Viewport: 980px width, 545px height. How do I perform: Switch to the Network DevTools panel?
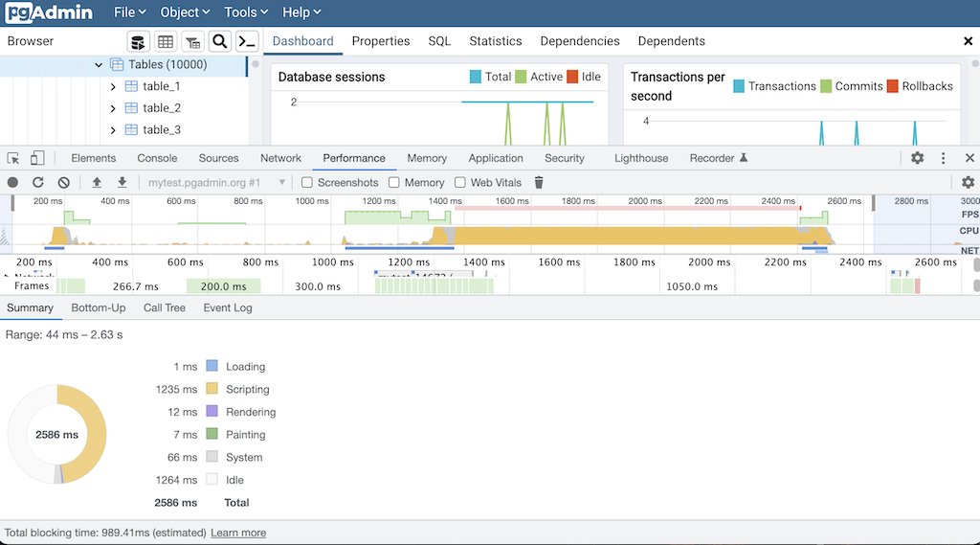click(280, 158)
